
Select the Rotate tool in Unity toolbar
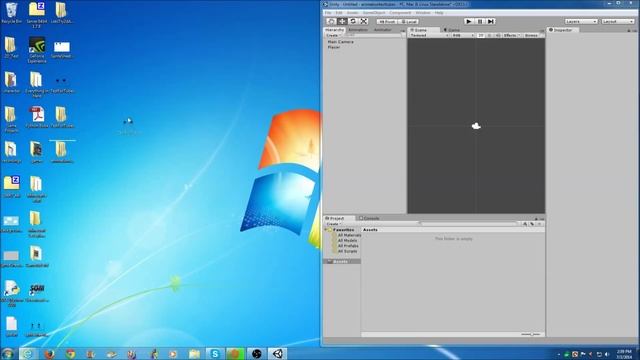tap(353, 21)
